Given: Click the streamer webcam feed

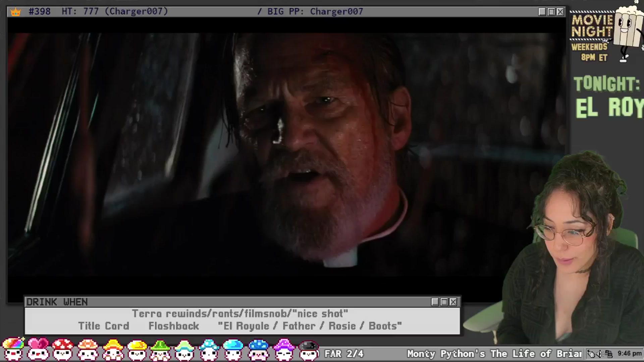Looking at the screenshot, I should (x=570, y=248).
